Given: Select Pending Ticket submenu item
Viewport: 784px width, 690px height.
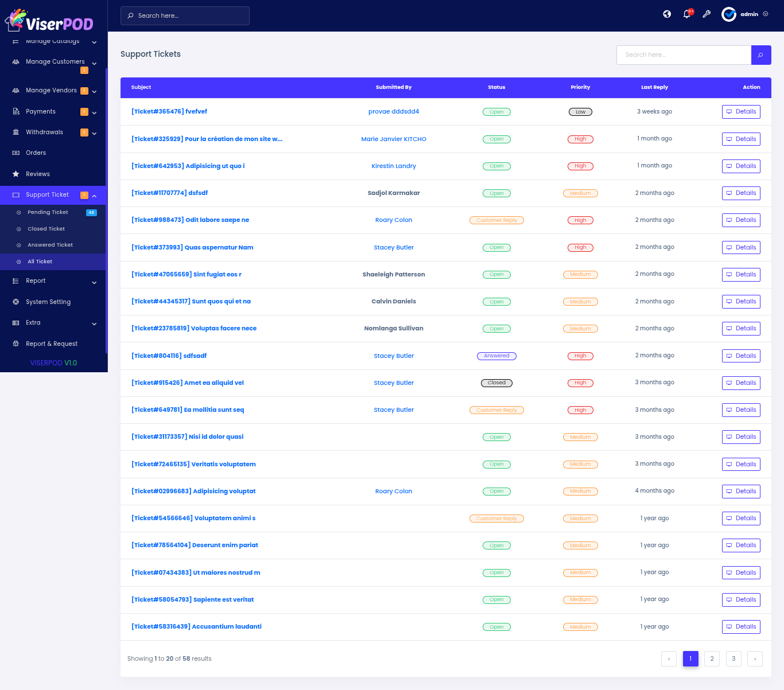Looking at the screenshot, I should coord(48,212).
